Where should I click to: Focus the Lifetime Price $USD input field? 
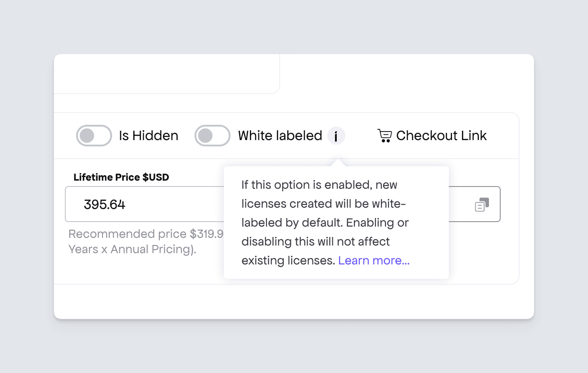click(x=145, y=204)
